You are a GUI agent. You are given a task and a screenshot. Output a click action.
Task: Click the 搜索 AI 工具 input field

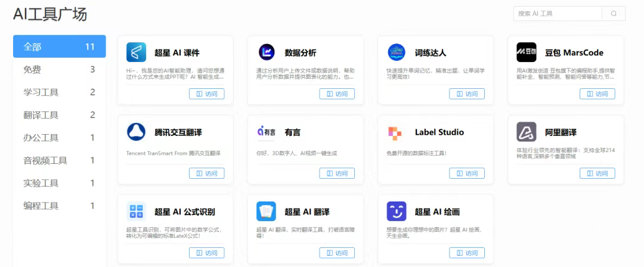point(558,14)
